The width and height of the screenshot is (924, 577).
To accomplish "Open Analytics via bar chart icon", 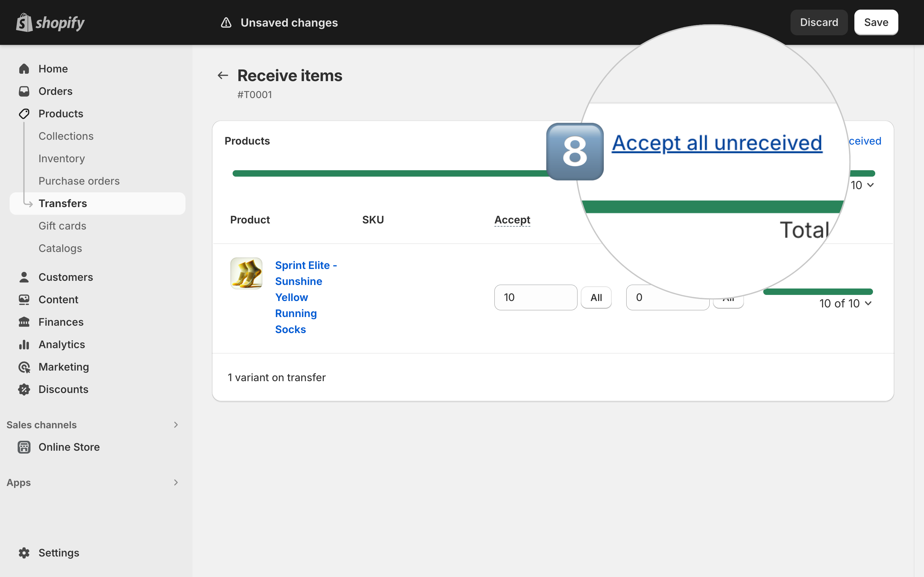I will tap(24, 344).
